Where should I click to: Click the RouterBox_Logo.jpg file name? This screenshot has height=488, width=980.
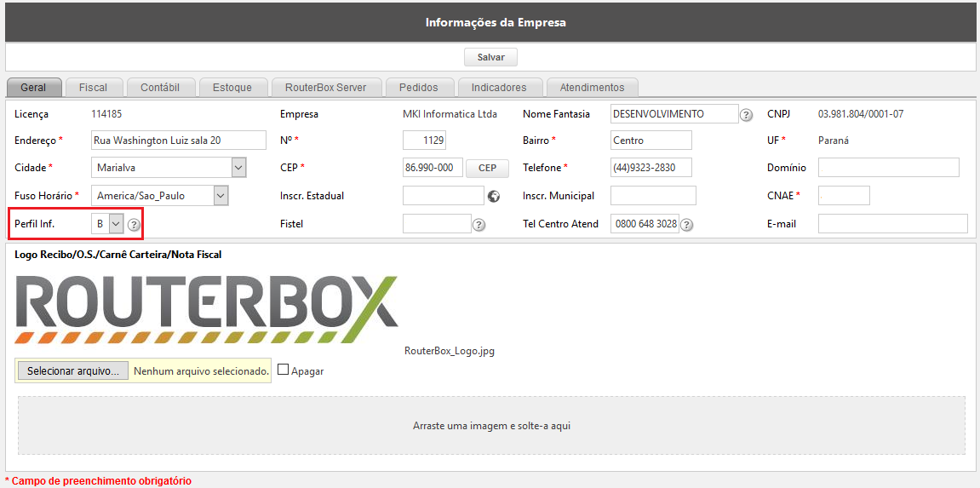[x=450, y=351]
